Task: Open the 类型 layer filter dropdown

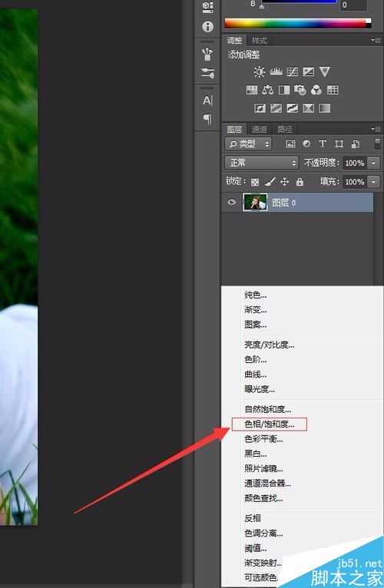Action: pos(248,144)
